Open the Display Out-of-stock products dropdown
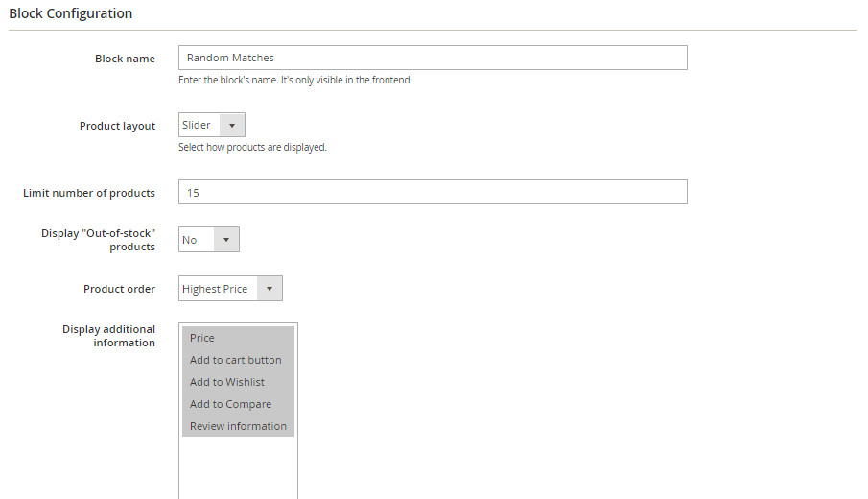Screen dimensions: 868x499 tap(209, 240)
